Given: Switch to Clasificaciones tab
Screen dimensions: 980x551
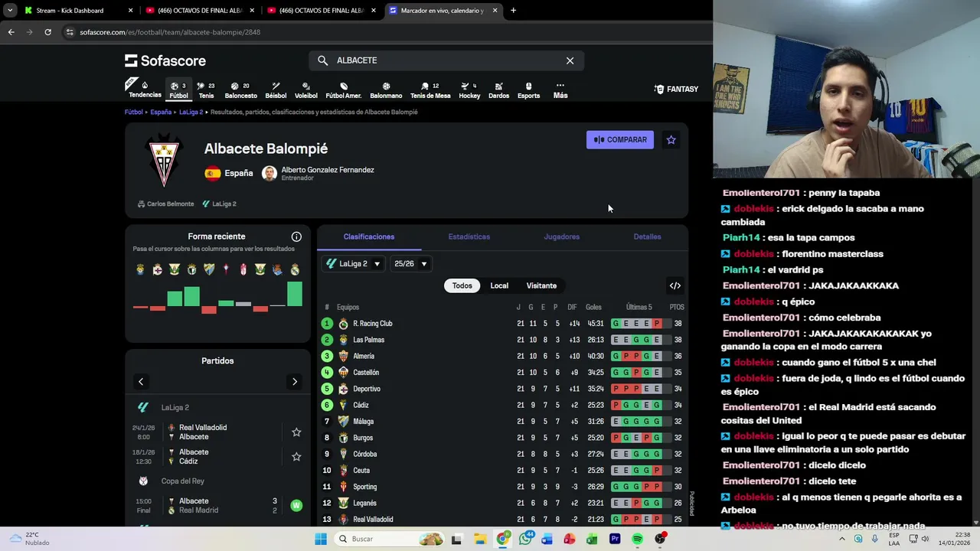Looking at the screenshot, I should pyautogui.click(x=369, y=236).
